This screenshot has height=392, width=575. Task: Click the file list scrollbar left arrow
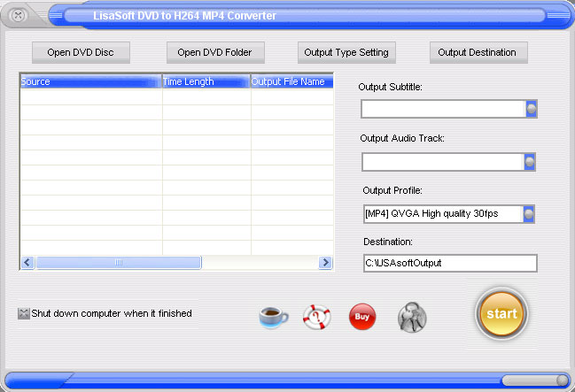27,263
